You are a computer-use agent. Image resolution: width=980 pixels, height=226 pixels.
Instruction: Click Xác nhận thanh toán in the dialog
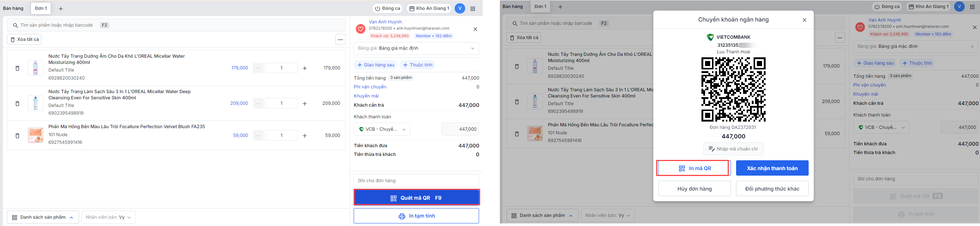[772, 168]
